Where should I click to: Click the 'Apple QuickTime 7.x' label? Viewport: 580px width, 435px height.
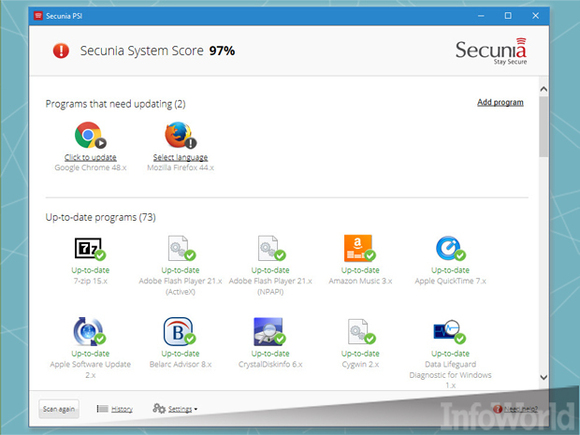pyautogui.click(x=450, y=281)
